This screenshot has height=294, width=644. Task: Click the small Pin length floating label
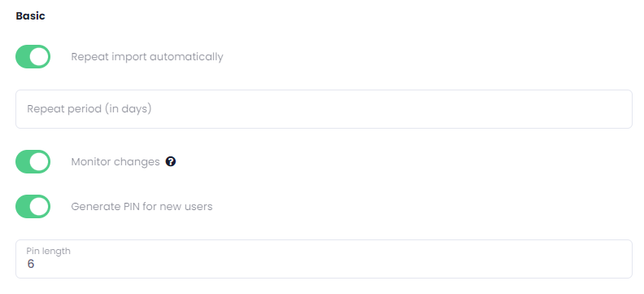pyautogui.click(x=49, y=251)
